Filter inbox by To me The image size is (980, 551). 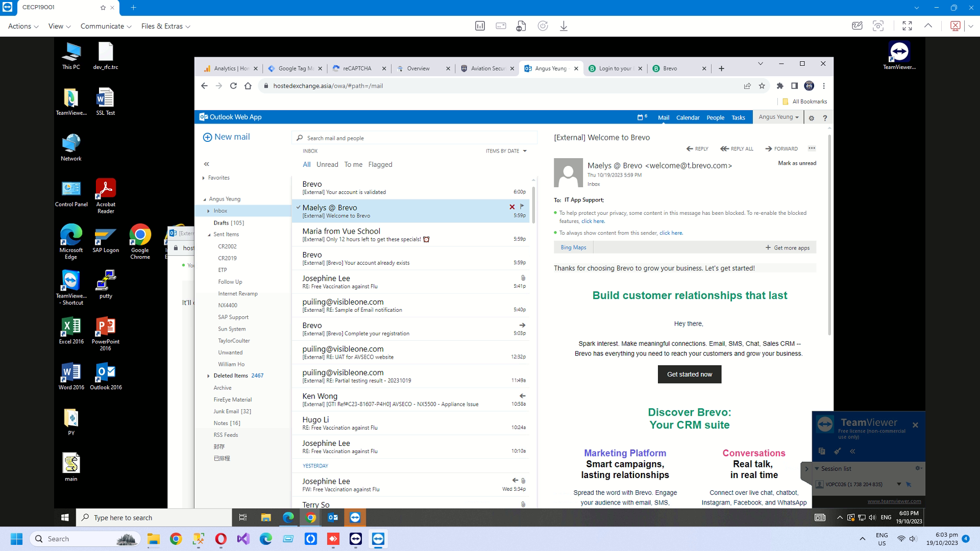click(x=353, y=164)
